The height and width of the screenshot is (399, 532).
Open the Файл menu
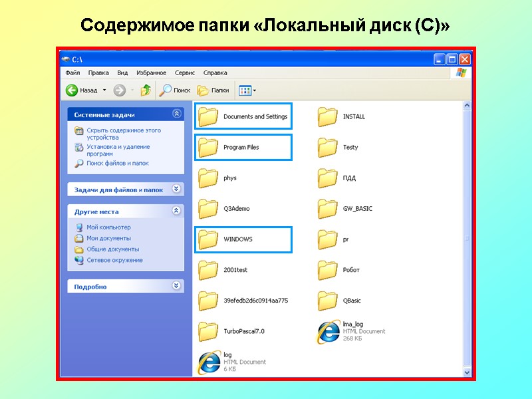click(x=72, y=72)
